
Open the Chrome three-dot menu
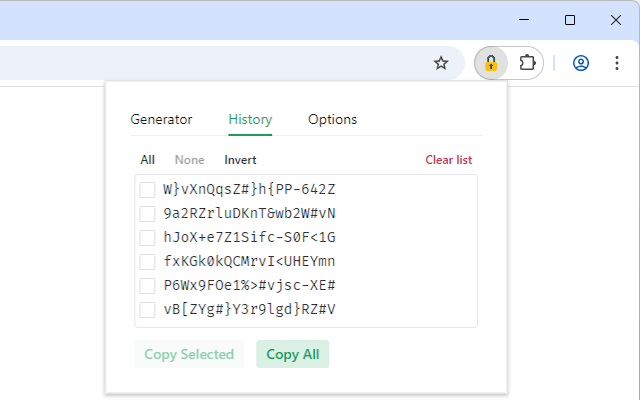[x=616, y=63]
